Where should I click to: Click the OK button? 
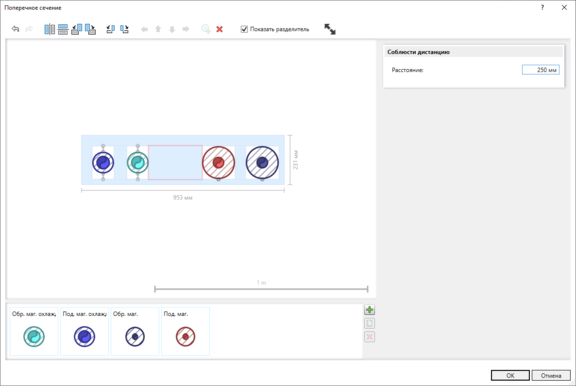(510, 375)
